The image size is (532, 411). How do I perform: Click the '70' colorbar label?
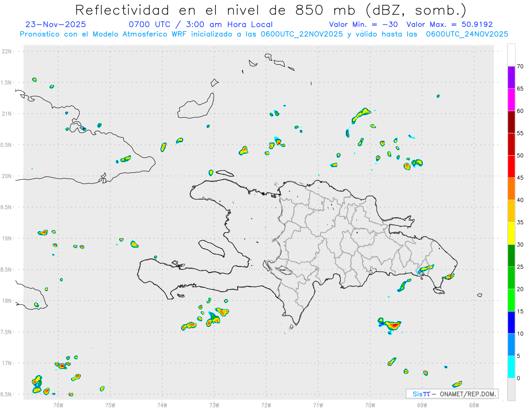coord(520,67)
